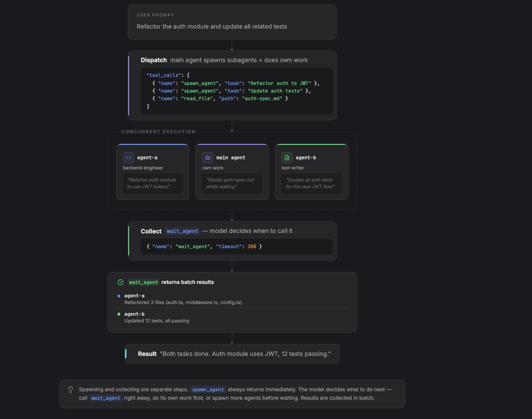The image size is (532, 419).
Task: Click the main agent robot icon
Action: (x=208, y=157)
